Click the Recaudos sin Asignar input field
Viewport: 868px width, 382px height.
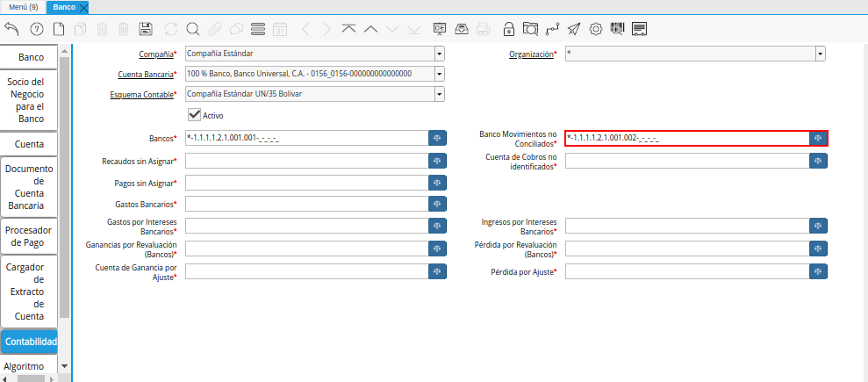point(305,161)
